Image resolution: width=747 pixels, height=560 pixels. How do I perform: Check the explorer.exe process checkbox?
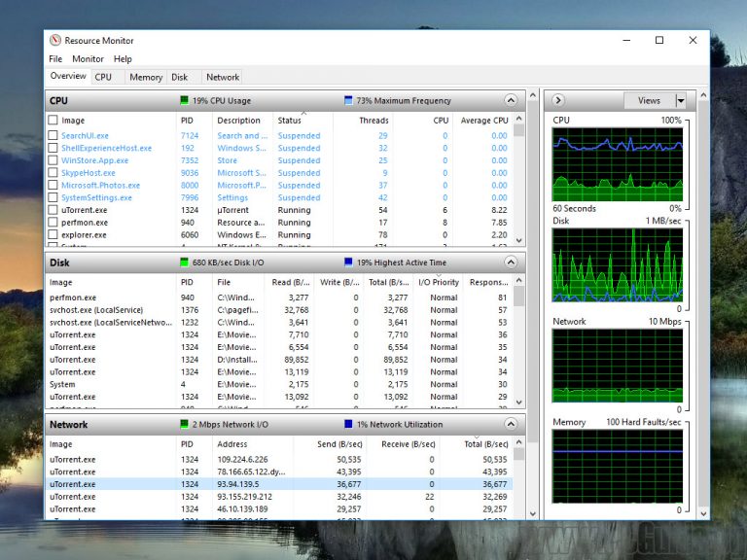coord(53,234)
